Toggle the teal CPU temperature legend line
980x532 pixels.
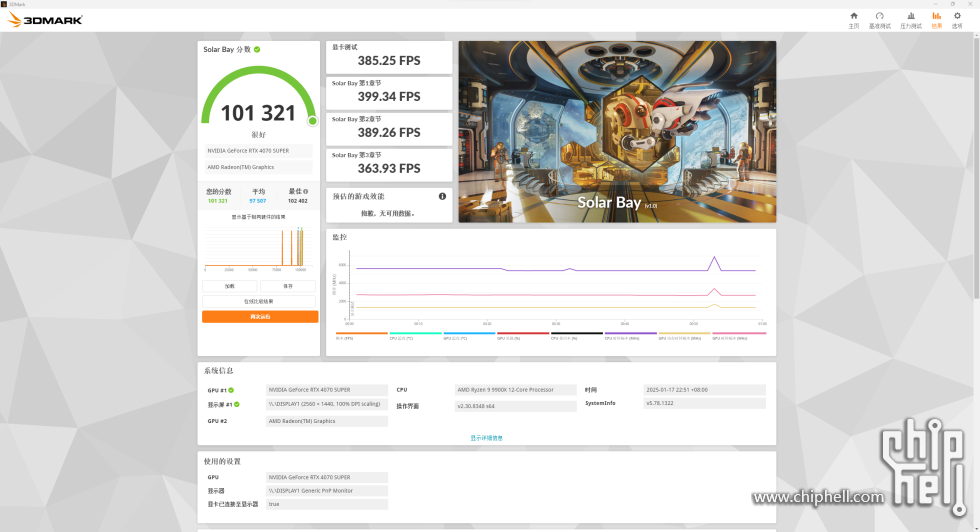tap(415, 335)
